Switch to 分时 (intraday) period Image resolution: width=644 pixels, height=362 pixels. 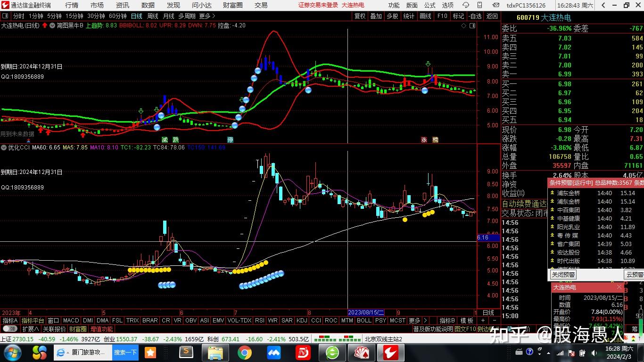tap(18, 16)
